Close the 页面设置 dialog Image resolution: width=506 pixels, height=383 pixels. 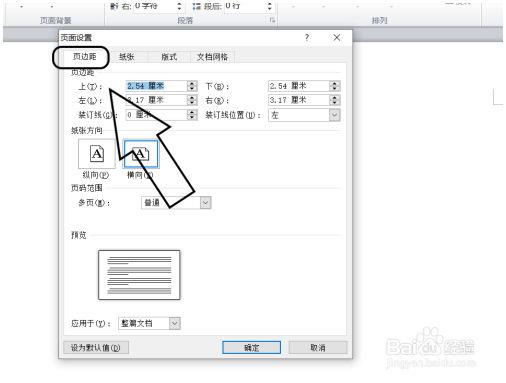(x=337, y=37)
